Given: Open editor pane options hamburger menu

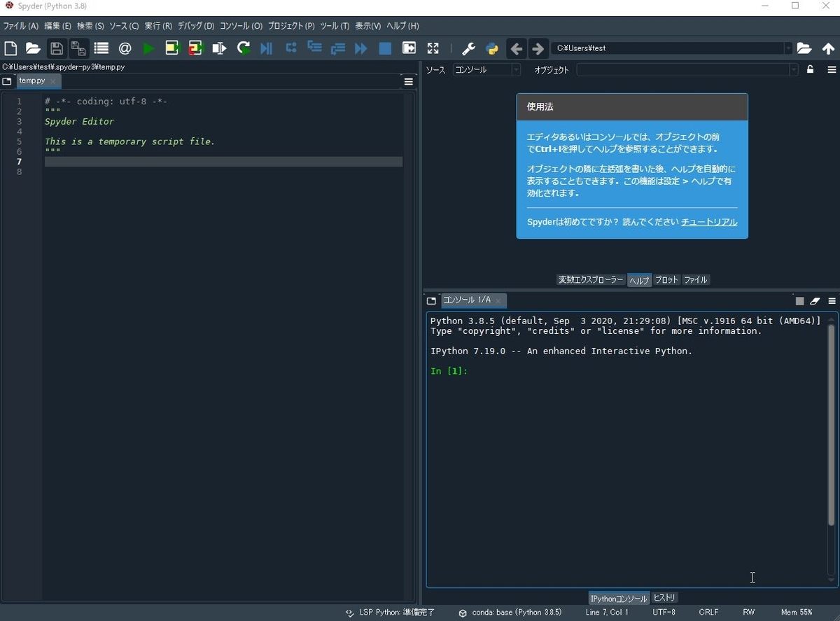Looking at the screenshot, I should click(409, 81).
